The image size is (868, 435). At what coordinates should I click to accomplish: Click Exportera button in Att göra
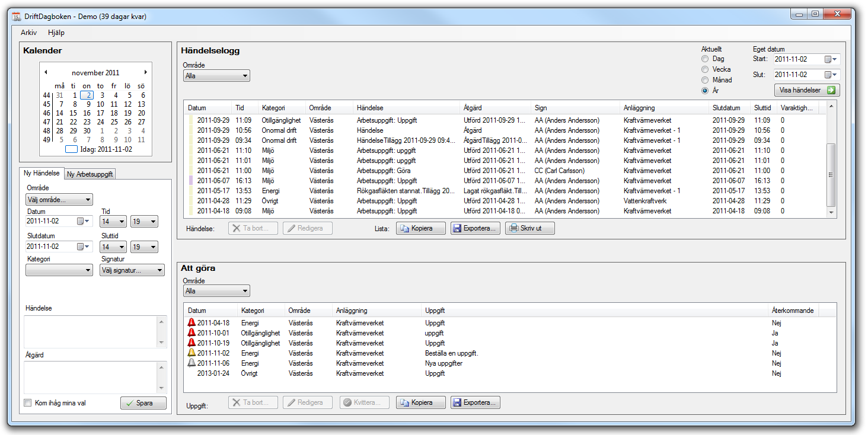476,402
